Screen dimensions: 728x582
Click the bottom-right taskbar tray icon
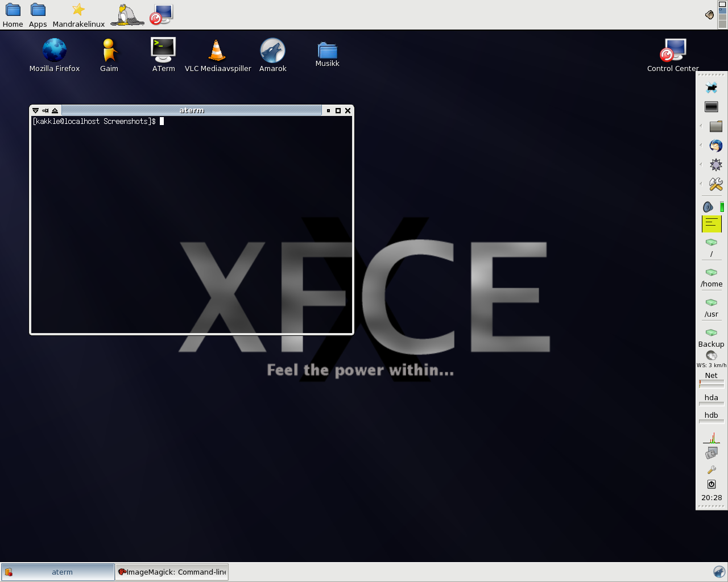tap(719, 572)
